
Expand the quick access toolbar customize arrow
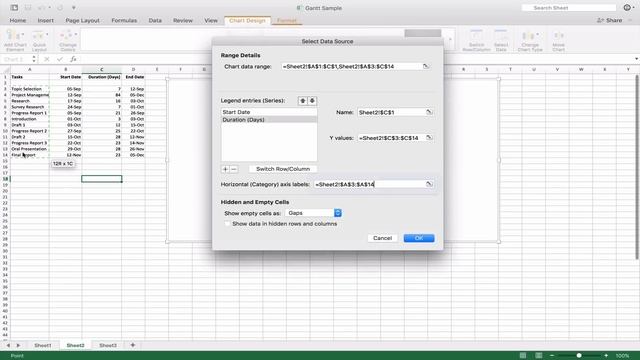(x=73, y=8)
